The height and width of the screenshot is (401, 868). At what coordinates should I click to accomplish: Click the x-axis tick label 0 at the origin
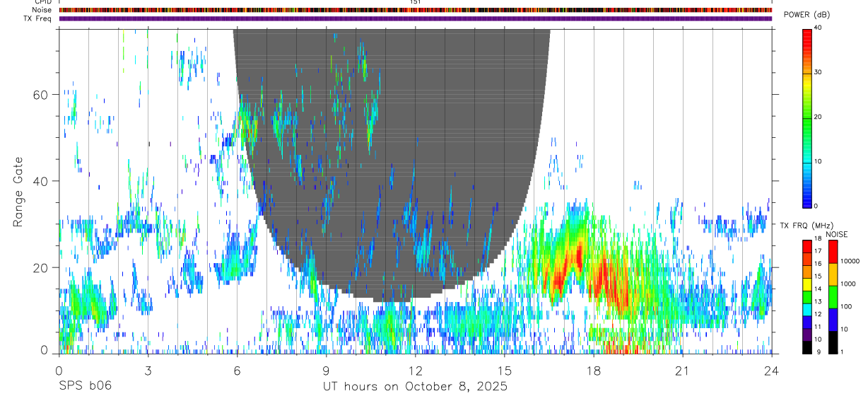tap(59, 371)
